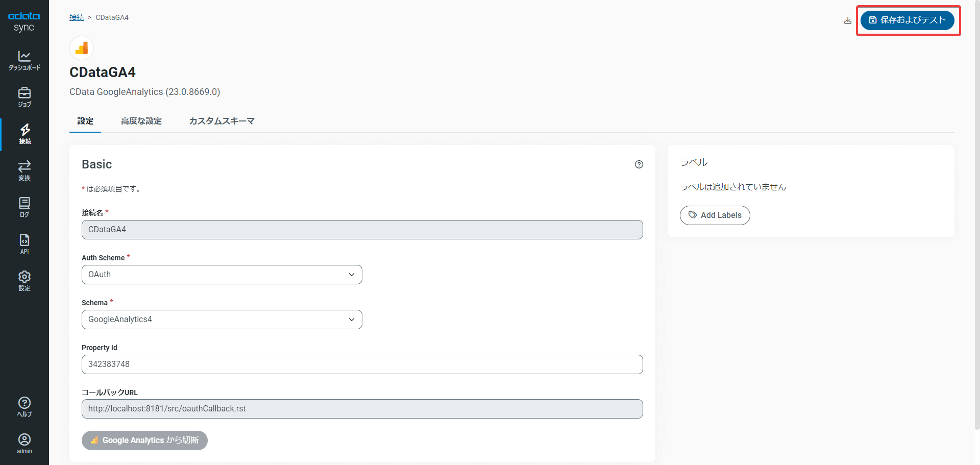Click the 接続 breadcrumb link
980x465 pixels.
[77, 17]
